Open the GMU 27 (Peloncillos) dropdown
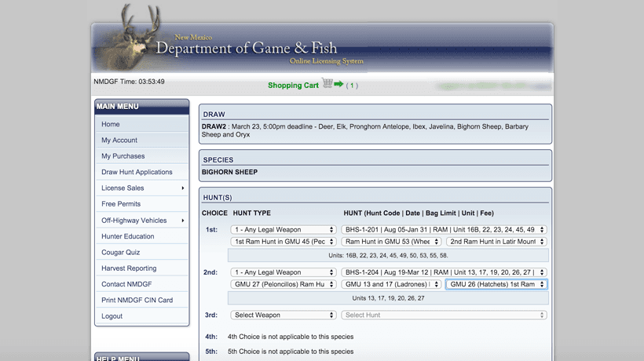The width and height of the screenshot is (644, 361). pyautogui.click(x=284, y=284)
